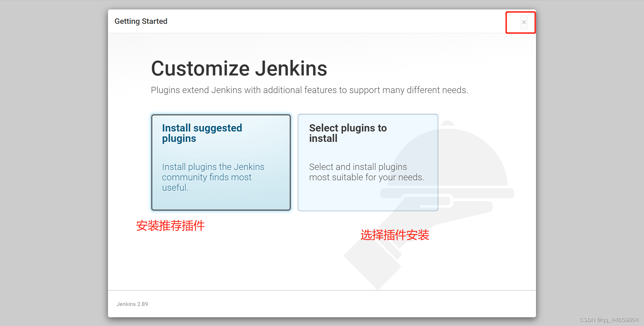The image size is (644, 326).
Task: Click the Getting Started title text
Action: 141,21
